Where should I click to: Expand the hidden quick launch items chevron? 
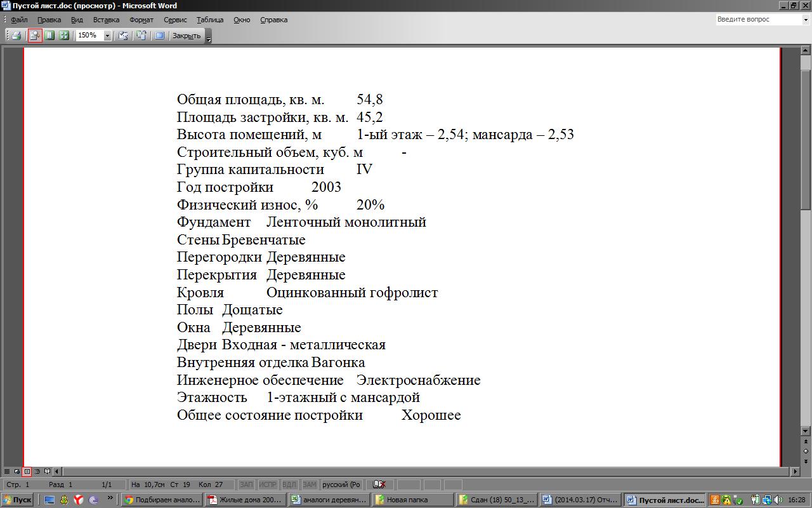click(x=110, y=498)
